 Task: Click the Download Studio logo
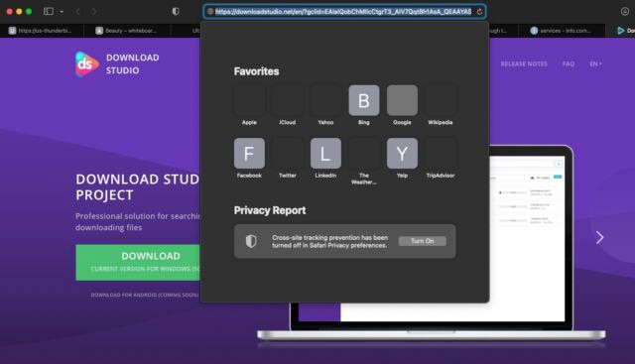click(117, 64)
